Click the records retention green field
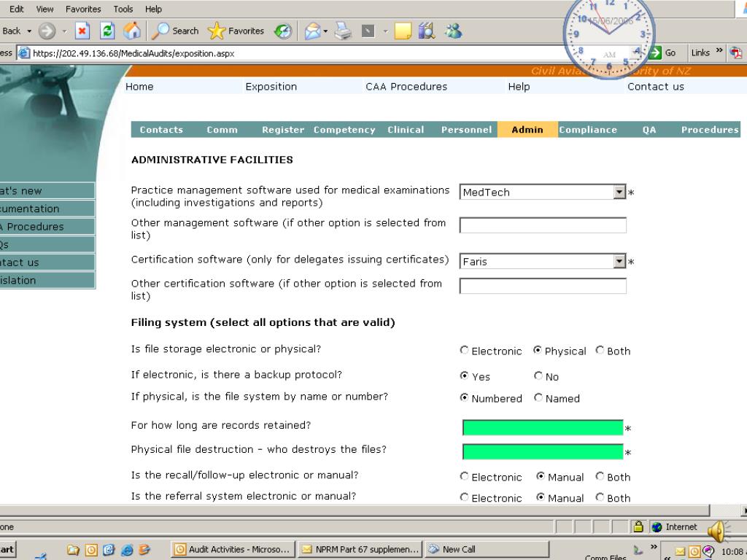The image size is (747, 560). (x=543, y=427)
